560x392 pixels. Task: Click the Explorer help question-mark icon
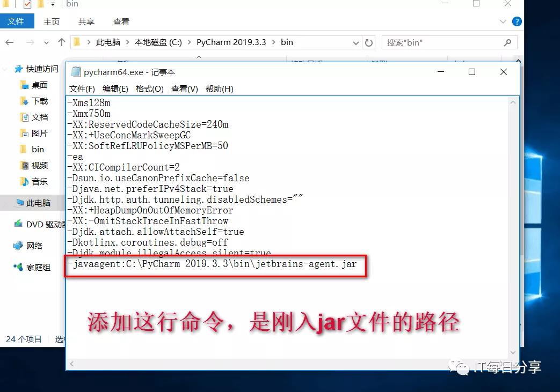point(517,21)
